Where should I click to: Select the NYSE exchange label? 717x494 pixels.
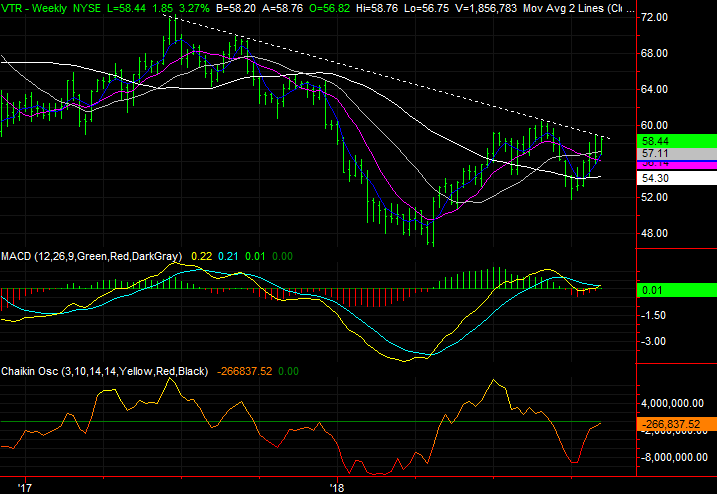87,8
